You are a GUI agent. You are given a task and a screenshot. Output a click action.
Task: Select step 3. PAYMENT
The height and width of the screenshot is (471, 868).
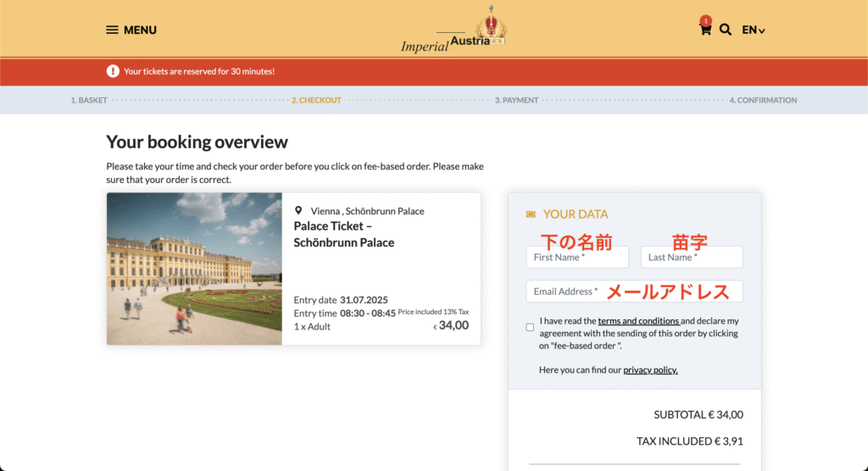click(x=516, y=100)
